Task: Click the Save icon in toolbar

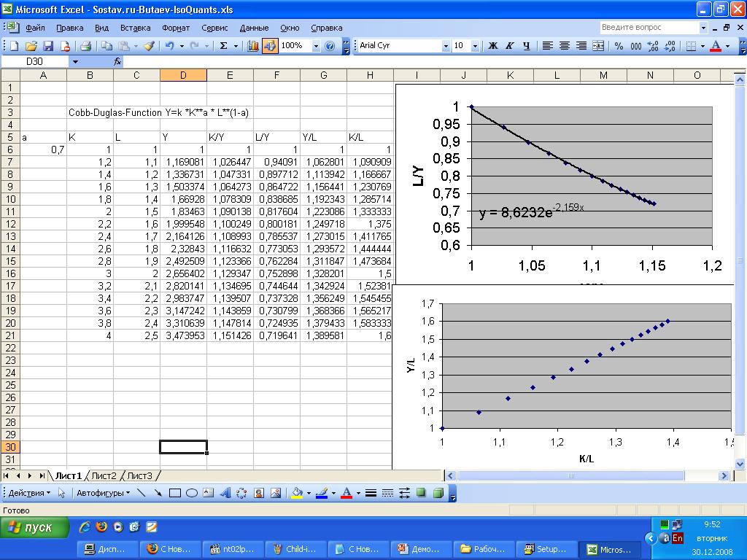Action: tap(48, 46)
